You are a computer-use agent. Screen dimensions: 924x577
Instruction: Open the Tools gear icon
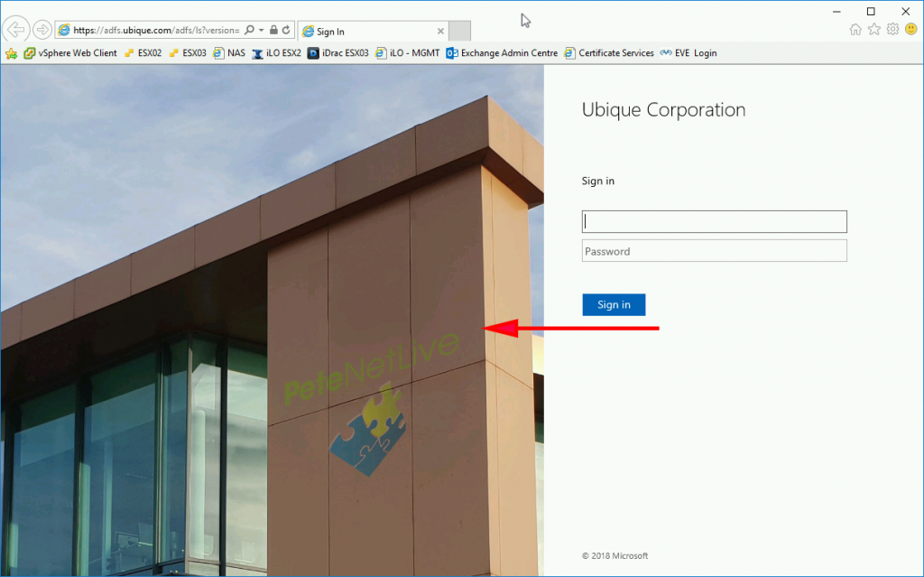coord(893,30)
